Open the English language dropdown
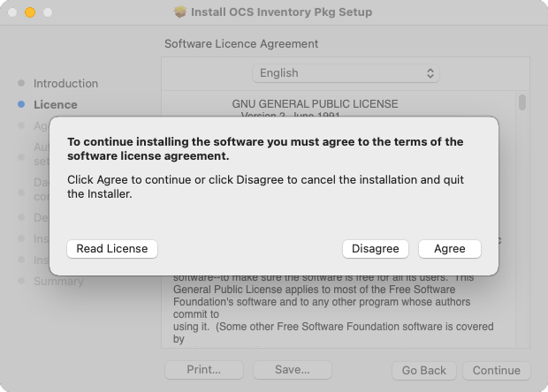Viewport: 548px width, 392px height. click(346, 73)
